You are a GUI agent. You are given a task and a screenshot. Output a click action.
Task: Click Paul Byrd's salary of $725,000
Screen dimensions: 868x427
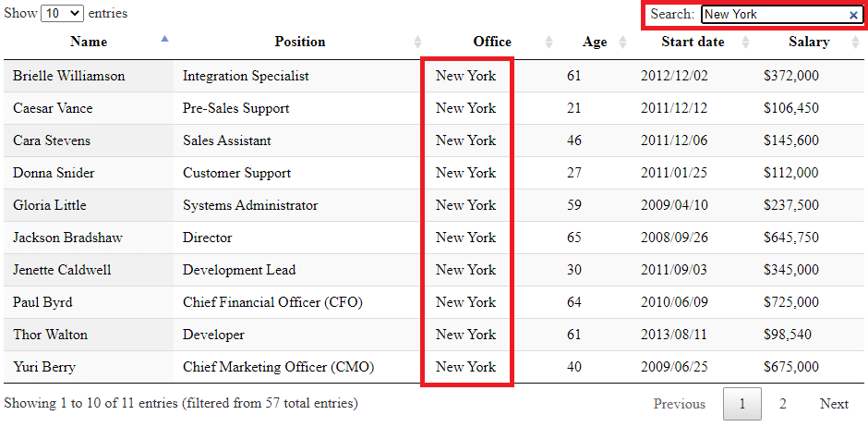[x=790, y=302]
